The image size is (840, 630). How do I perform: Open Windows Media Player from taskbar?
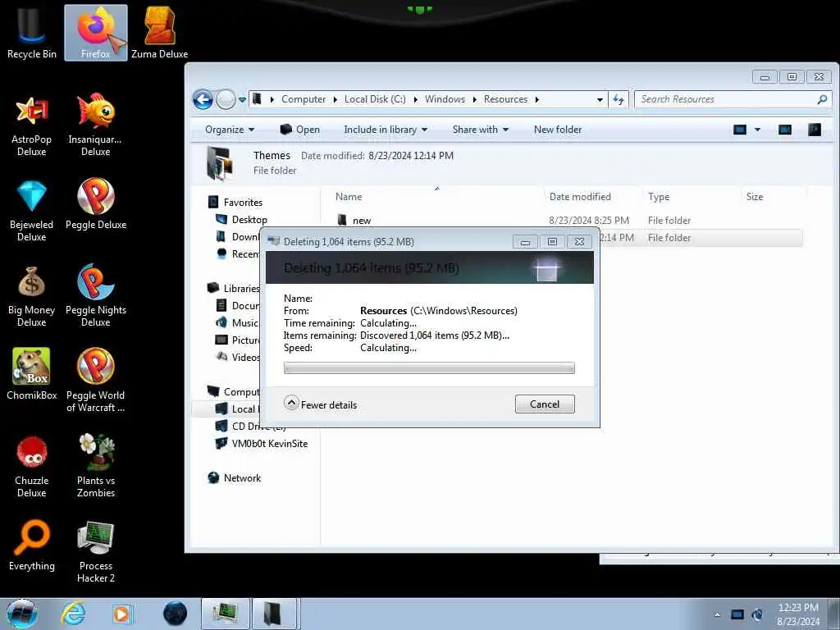(x=123, y=614)
